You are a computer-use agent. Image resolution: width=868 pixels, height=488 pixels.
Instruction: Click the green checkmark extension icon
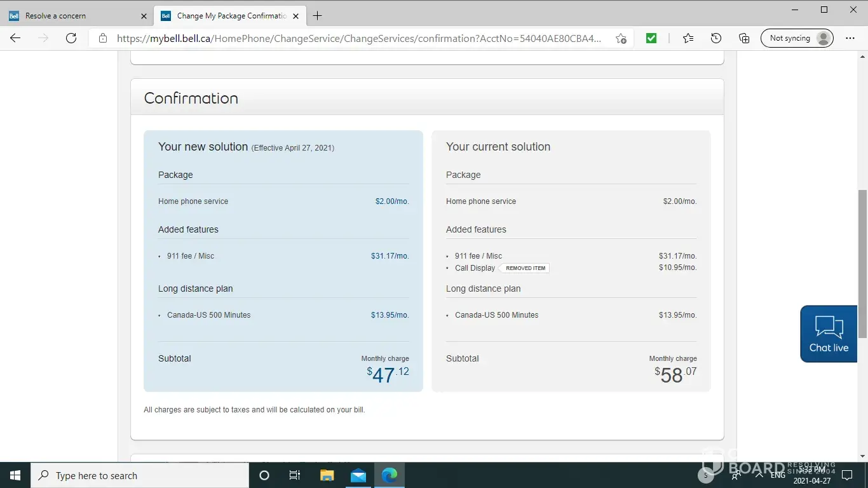(x=651, y=38)
